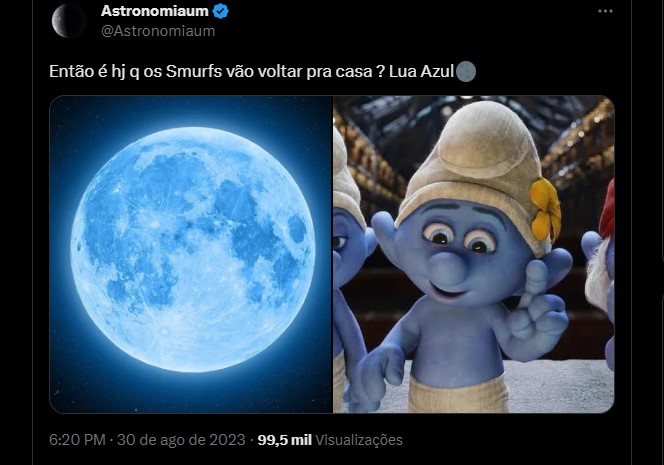The width and height of the screenshot is (664, 465).
Task: Click the crescent moon profile avatar
Action: (69, 20)
